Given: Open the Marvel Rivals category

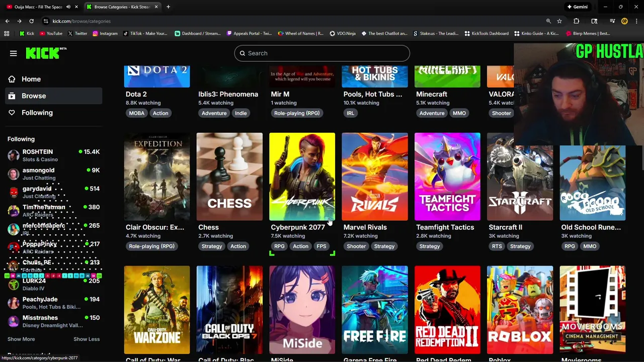Looking at the screenshot, I should [x=375, y=176].
